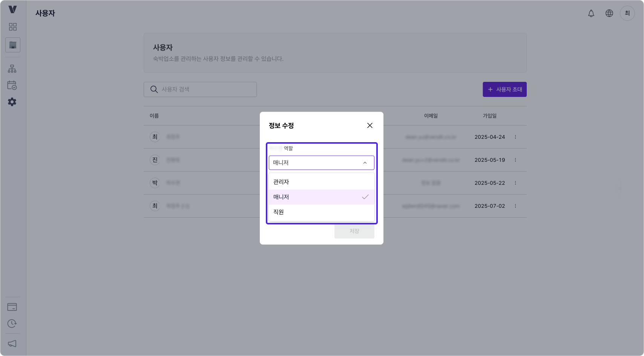The width and height of the screenshot is (644, 356).
Task: Keep 매니저 selected with the checkmark
Action: click(x=321, y=196)
